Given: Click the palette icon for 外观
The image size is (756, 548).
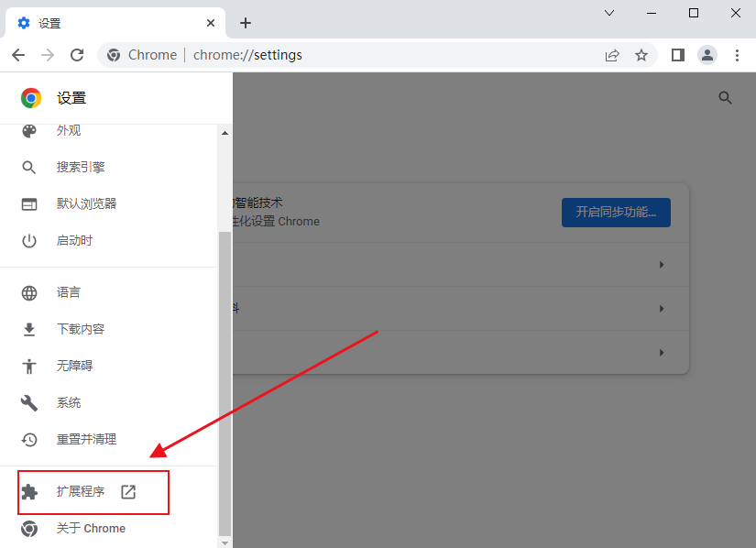Looking at the screenshot, I should (29, 131).
